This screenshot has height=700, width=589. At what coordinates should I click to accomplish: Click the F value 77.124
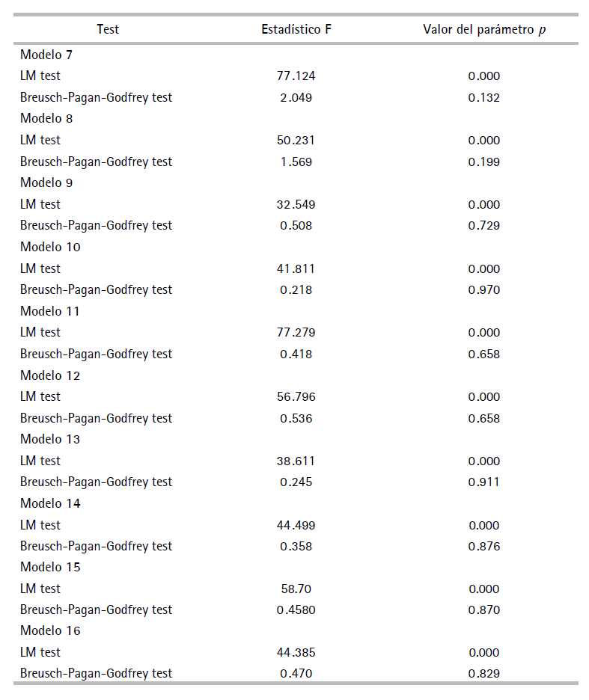(x=296, y=76)
